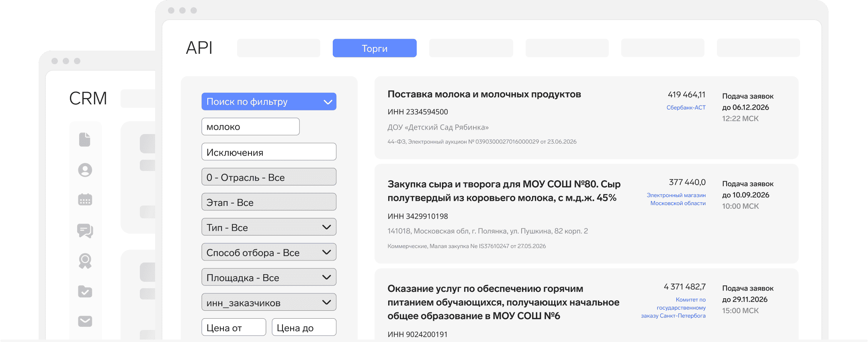Click the Коммерческие, Малая закупка notice line
868x342 pixels.
point(467,246)
